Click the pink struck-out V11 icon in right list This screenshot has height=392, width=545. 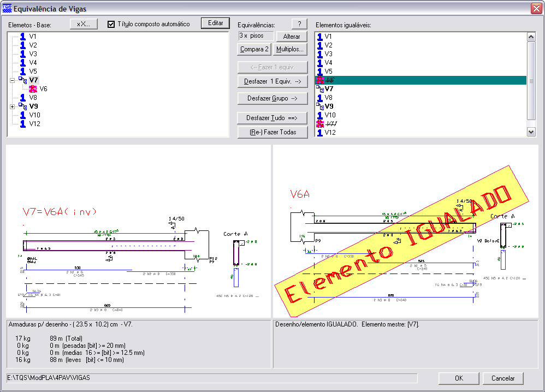tap(320, 124)
